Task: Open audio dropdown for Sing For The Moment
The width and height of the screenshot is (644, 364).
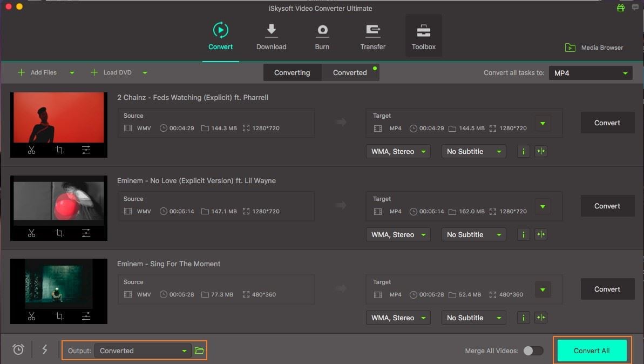Action: [398, 318]
